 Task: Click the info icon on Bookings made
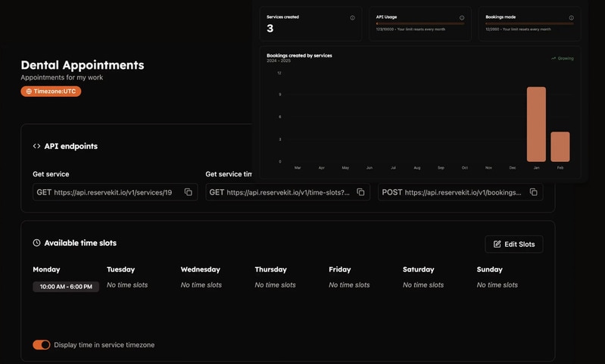tap(571, 17)
